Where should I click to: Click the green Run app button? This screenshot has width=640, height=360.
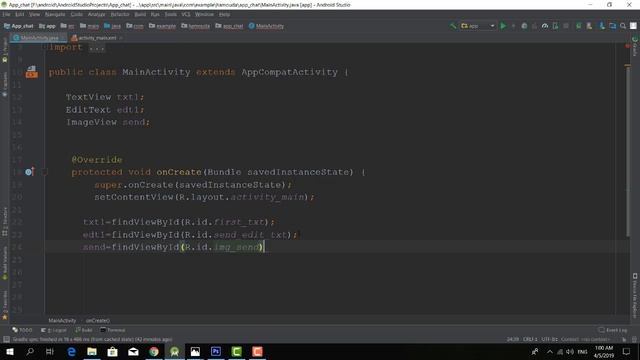click(503, 26)
